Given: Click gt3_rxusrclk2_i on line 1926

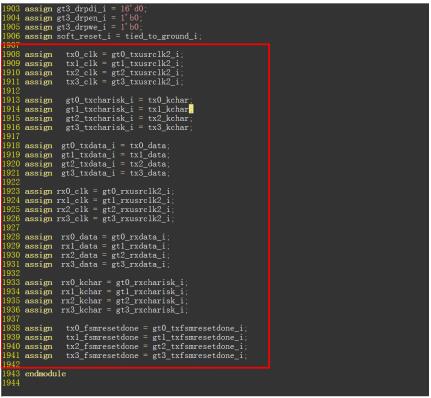Looking at the screenshot, I should click(136, 219).
